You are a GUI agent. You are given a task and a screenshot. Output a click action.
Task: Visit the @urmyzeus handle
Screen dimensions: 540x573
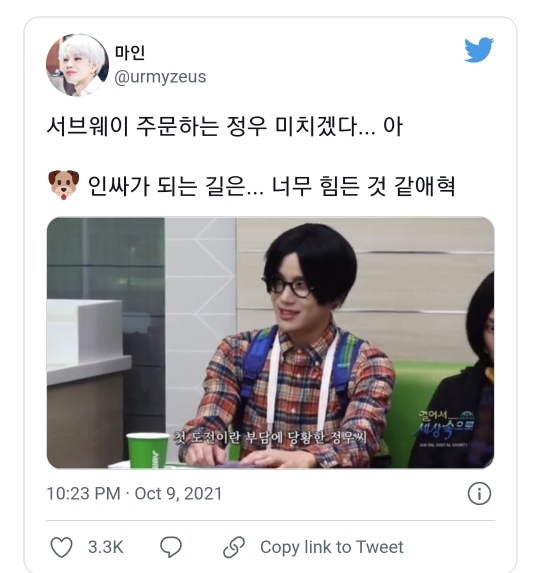[x=160, y=77]
